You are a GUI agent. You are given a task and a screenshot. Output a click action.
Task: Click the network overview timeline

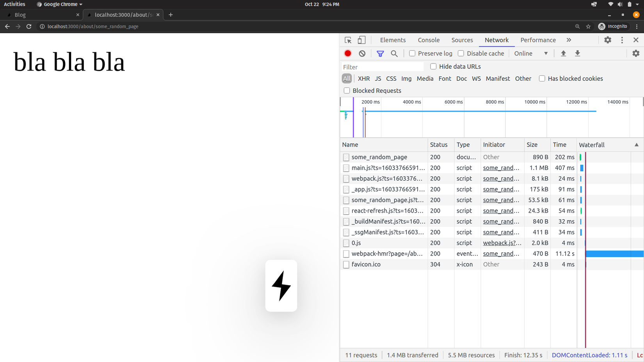(x=491, y=117)
